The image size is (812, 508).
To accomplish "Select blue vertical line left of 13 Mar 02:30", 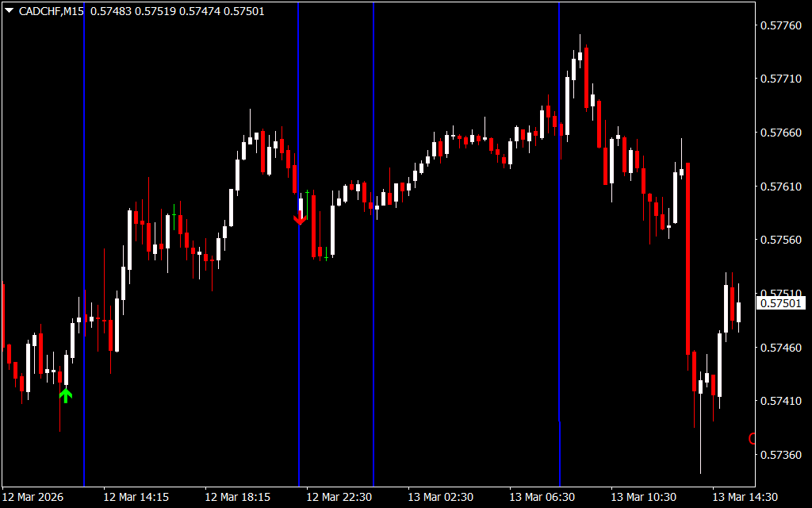I will (x=373, y=317).
